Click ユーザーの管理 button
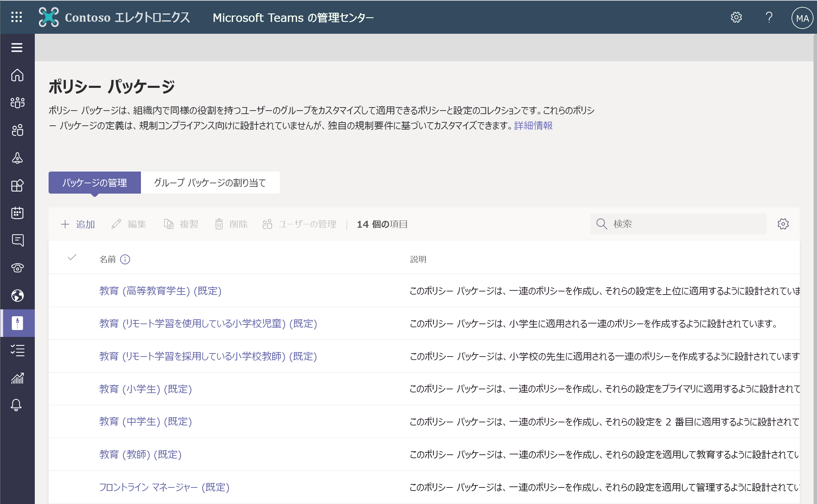The image size is (817, 504). [x=299, y=224]
